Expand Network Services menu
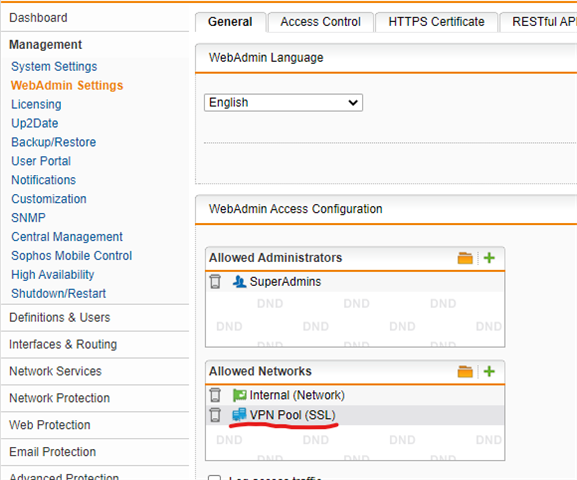The image size is (577, 480). 55,371
